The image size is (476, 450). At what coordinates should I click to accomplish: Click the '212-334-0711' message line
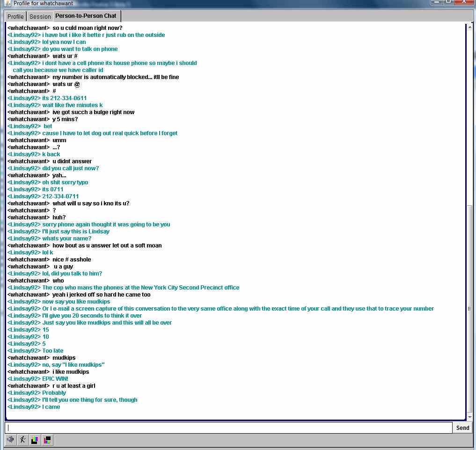click(60, 196)
